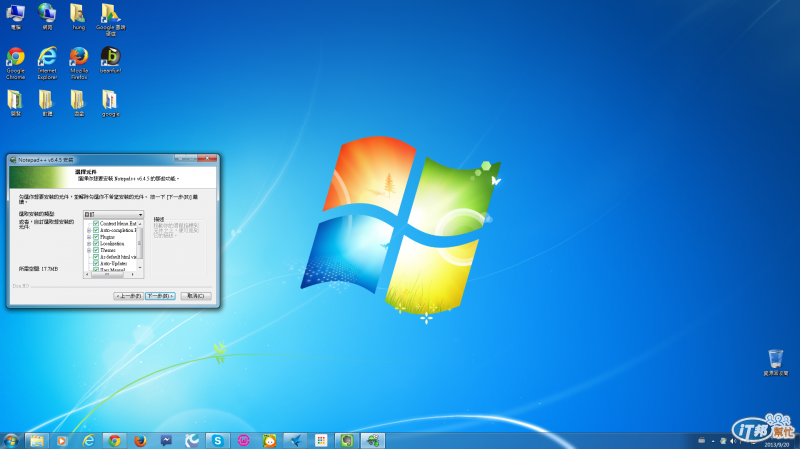Open the Network desktop icon with globe
The image size is (800, 449).
click(x=47, y=16)
